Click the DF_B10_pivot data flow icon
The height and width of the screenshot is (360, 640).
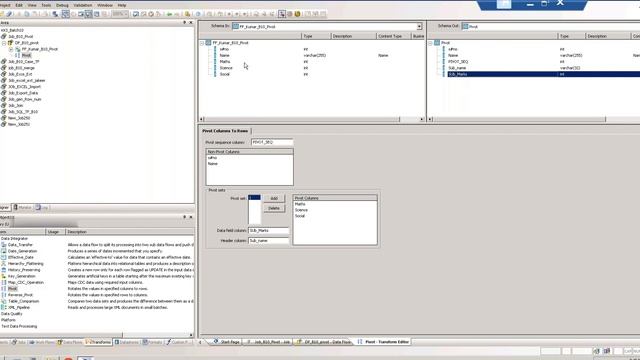point(10,43)
